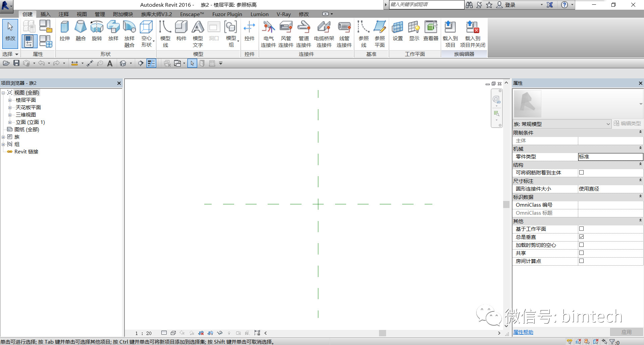Select the 模型文字 model text tool
This screenshot has height=345, width=644.
(198, 34)
